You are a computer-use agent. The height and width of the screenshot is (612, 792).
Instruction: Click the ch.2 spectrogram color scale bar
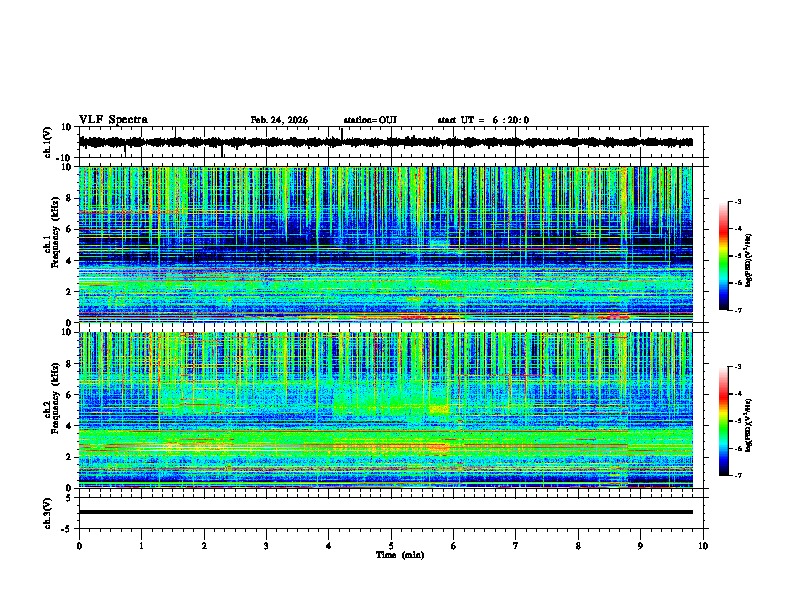pyautogui.click(x=724, y=421)
